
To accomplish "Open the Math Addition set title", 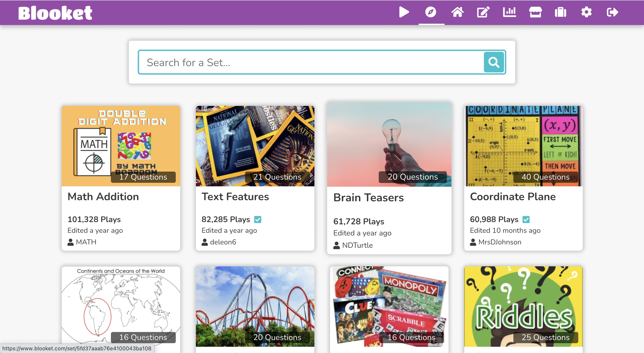I will (x=103, y=197).
